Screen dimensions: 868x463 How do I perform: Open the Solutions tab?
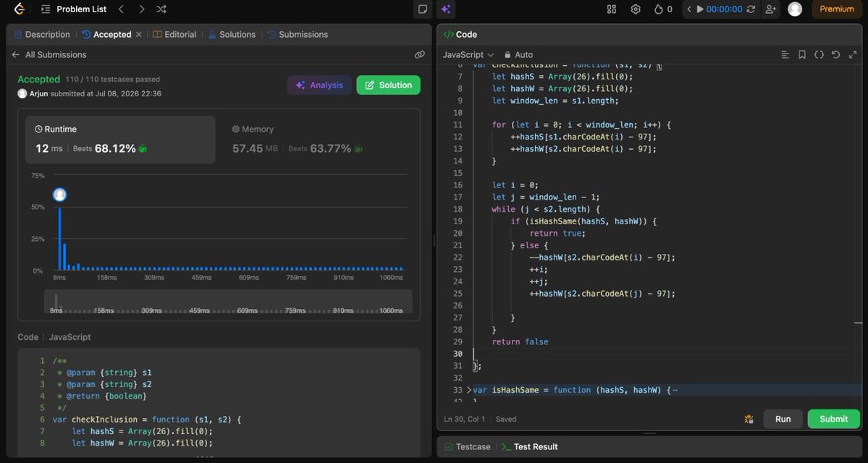pyautogui.click(x=232, y=34)
